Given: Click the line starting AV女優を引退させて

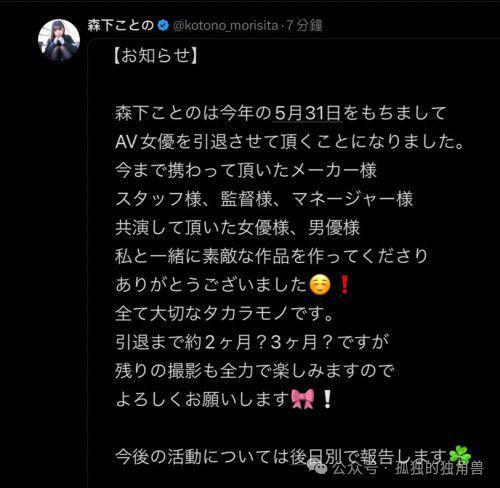Looking at the screenshot, I should coord(289,142).
